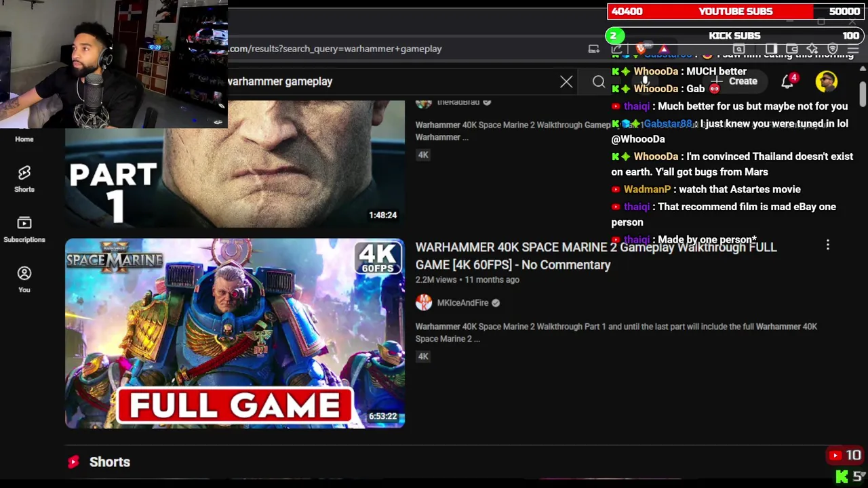The width and height of the screenshot is (868, 488).
Task: Click the Shorts section heading
Action: (110, 462)
